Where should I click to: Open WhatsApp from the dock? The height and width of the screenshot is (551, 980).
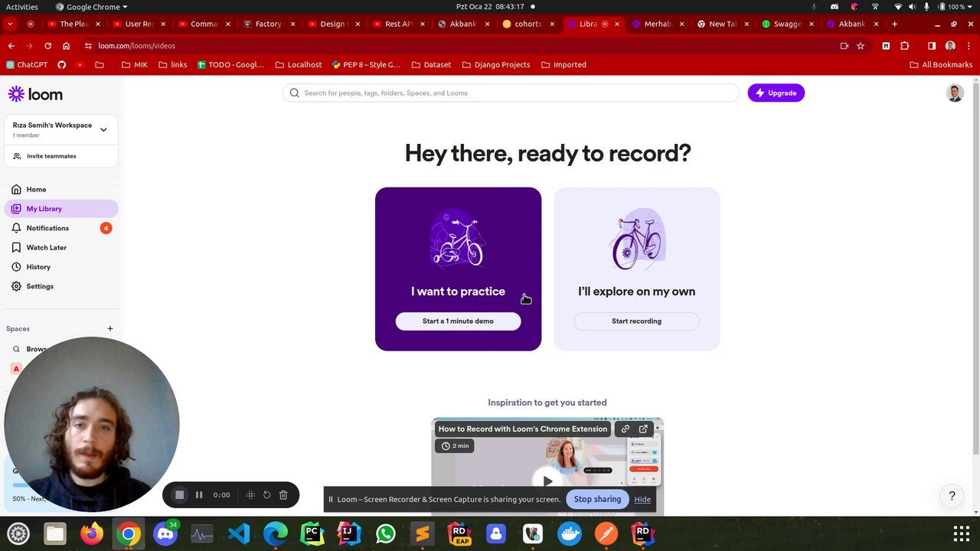386,533
